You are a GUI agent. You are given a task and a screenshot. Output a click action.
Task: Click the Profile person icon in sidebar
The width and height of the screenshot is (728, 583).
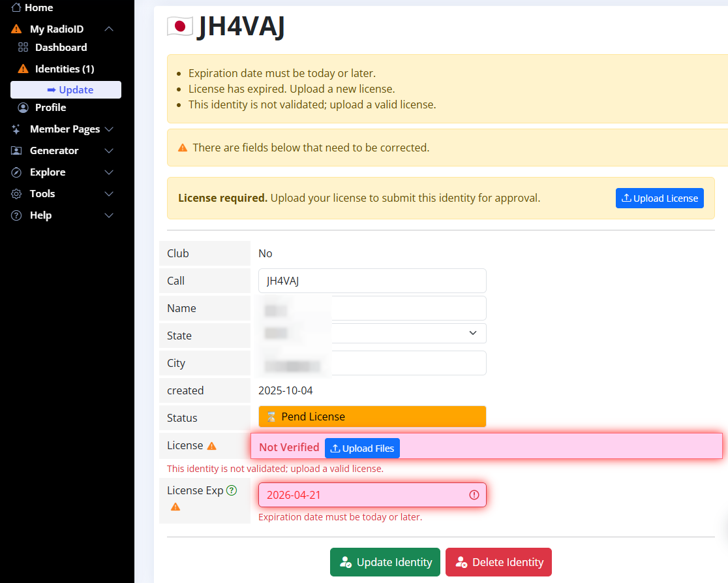tap(23, 108)
